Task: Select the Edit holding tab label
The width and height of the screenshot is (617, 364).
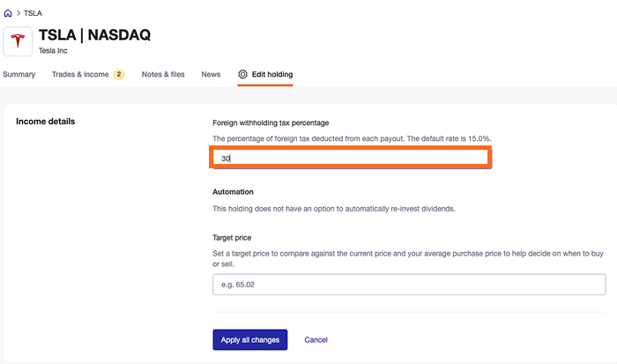Action: point(272,75)
